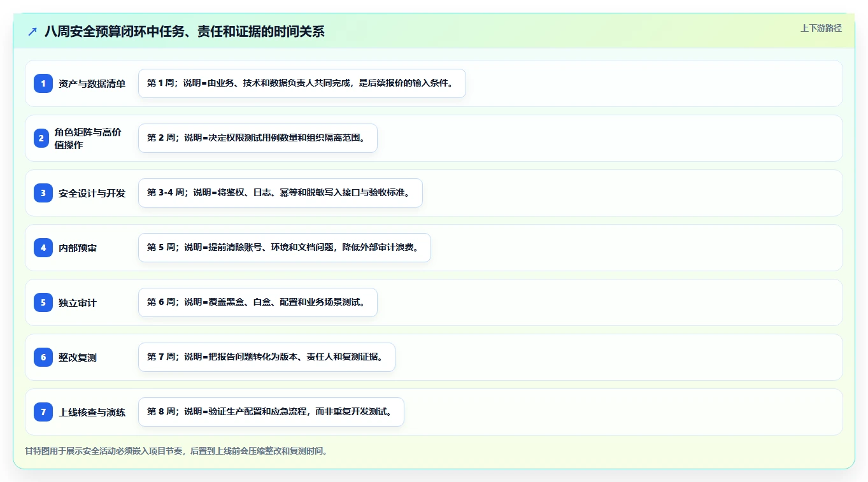Click the 整改复测 label
868x482 pixels.
tap(78, 357)
